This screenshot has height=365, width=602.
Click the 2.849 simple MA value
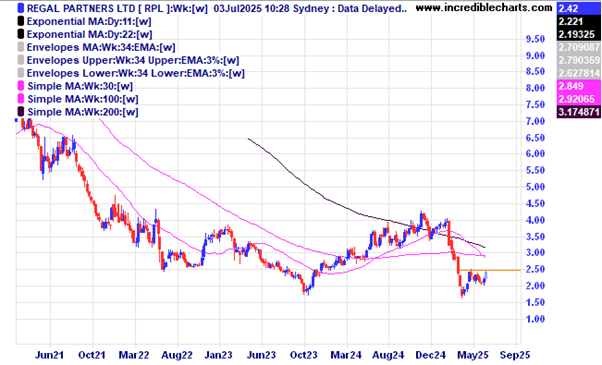(579, 86)
